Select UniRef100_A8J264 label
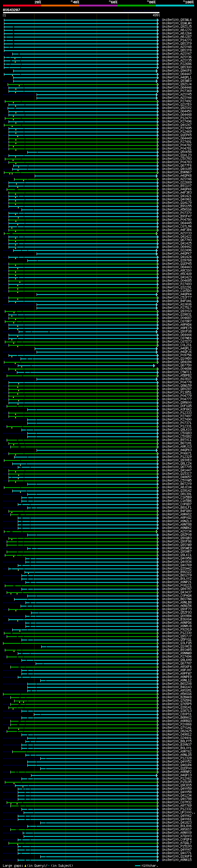This screenshot has width=197, height=868. coord(176,33)
